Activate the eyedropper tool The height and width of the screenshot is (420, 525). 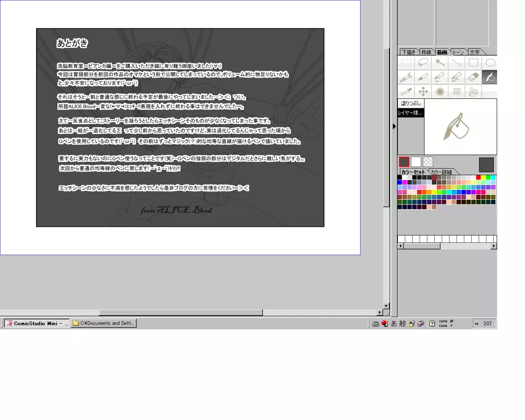(x=406, y=91)
